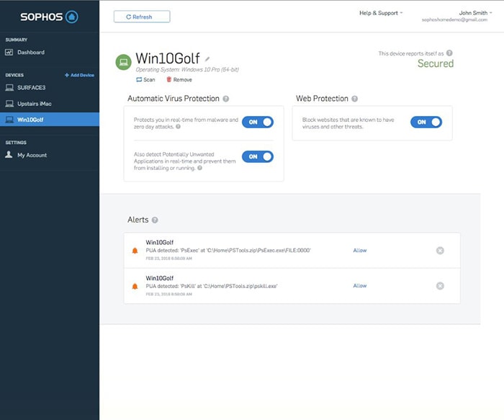Open the John Smith account dropdown
This screenshot has height=420, width=504.
[x=475, y=13]
